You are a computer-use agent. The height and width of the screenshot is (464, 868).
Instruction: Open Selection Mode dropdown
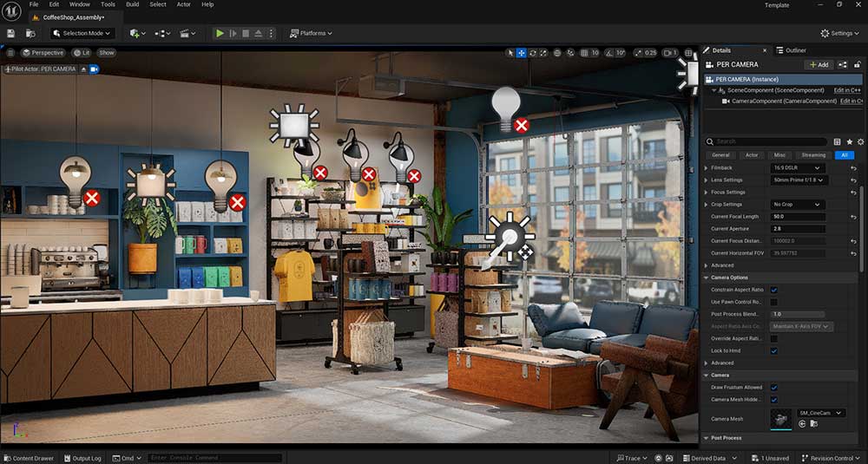point(82,33)
